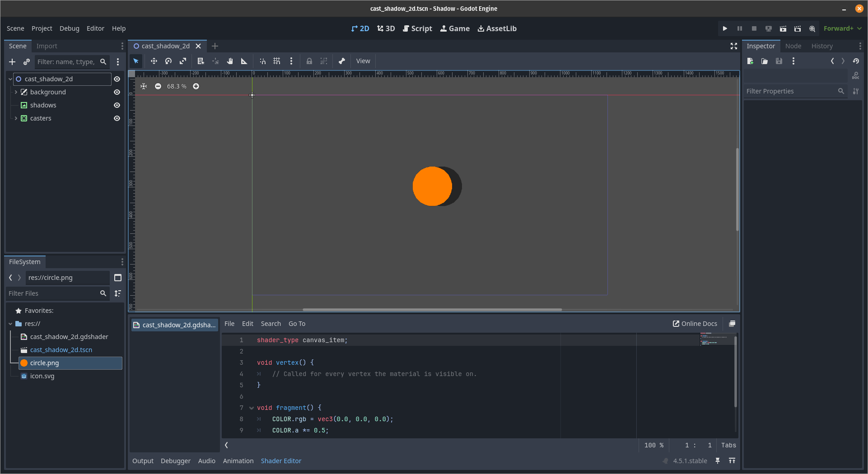Activate the Rotate Mode tool
The height and width of the screenshot is (474, 868).
(168, 61)
